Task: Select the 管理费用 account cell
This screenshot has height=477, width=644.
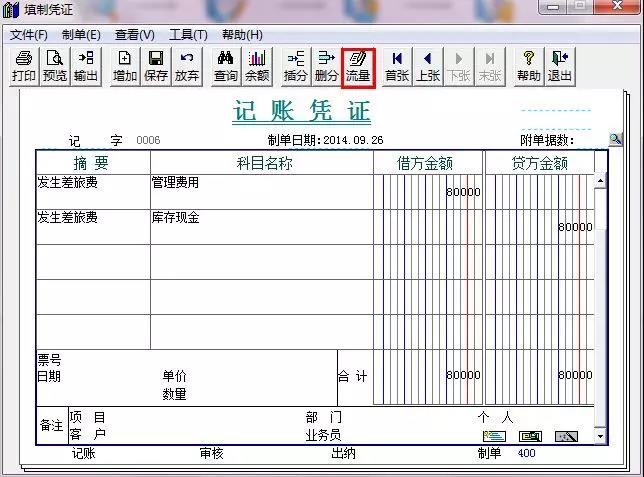Action: click(x=262, y=192)
